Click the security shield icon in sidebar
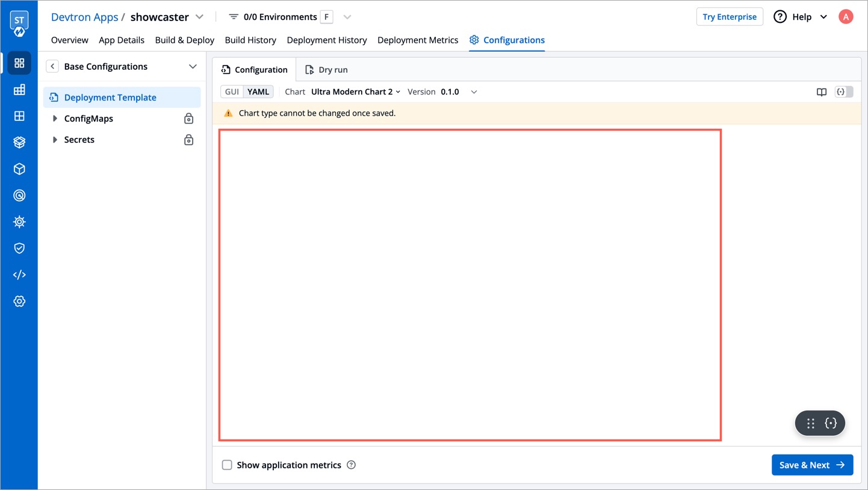This screenshot has height=490, width=868. 19,249
